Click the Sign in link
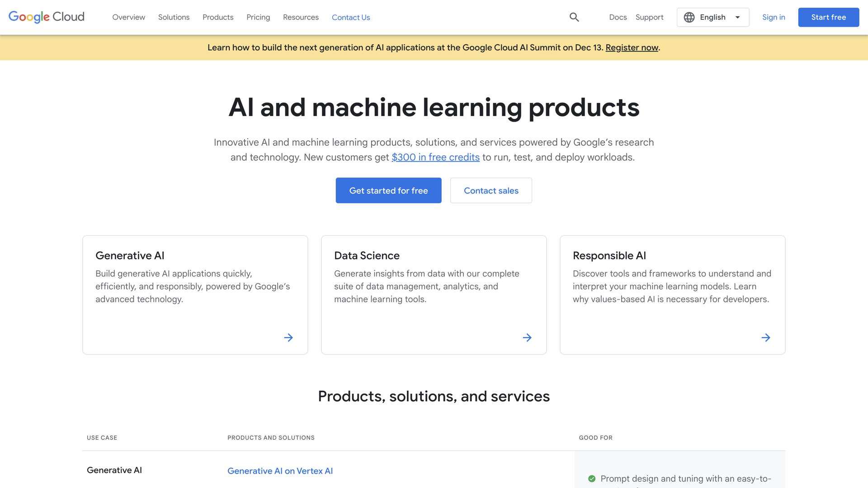The image size is (868, 488). 774,17
